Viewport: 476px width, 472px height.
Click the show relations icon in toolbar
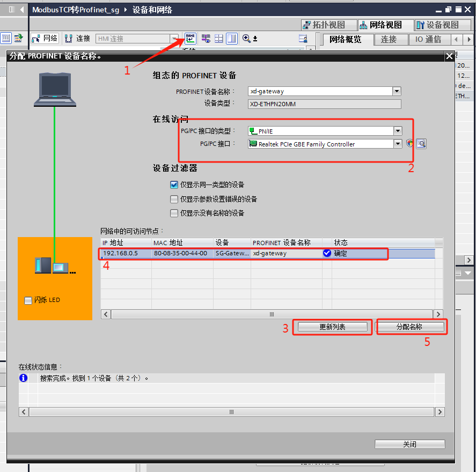tap(206, 38)
